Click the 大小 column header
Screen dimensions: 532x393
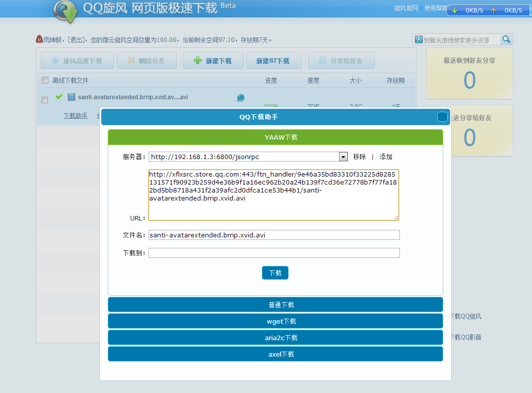pyautogui.click(x=355, y=80)
